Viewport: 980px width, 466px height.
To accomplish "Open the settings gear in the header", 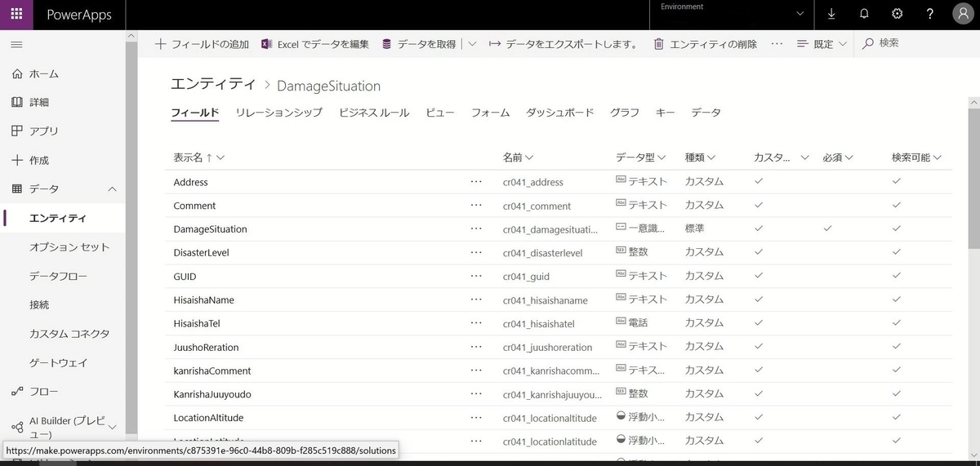I will tap(897, 14).
